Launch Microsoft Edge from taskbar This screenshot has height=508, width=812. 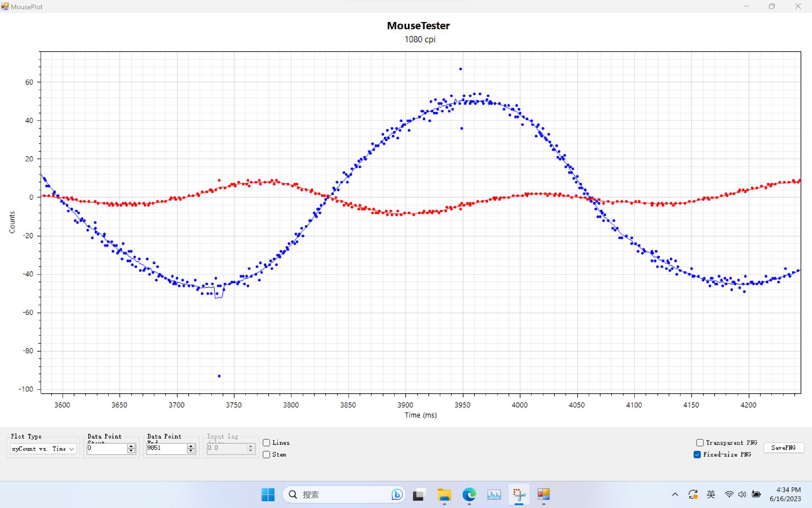469,494
